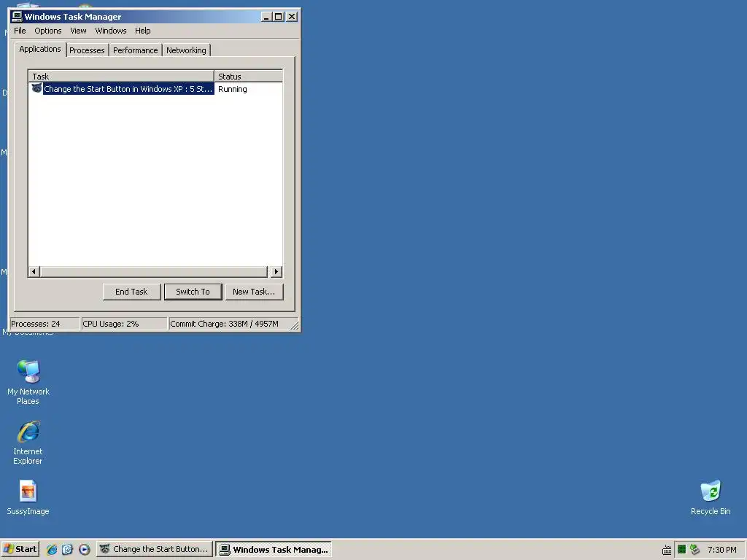The width and height of the screenshot is (747, 560).
Task: Sort by the Task column header
Action: [121, 76]
